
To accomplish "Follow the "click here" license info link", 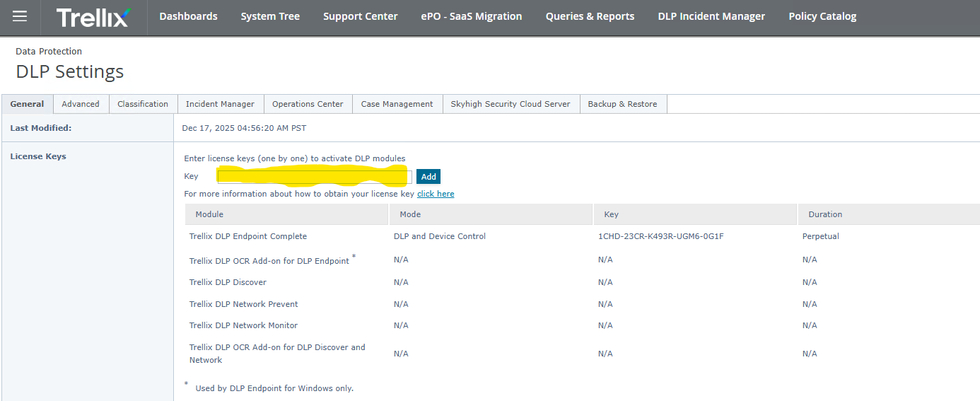I will coord(436,194).
